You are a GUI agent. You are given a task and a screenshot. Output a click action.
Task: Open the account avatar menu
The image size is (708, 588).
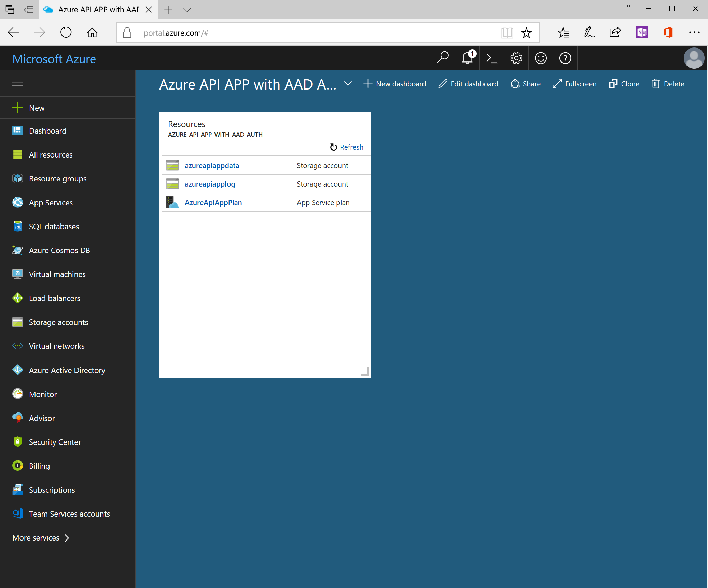[x=694, y=58]
